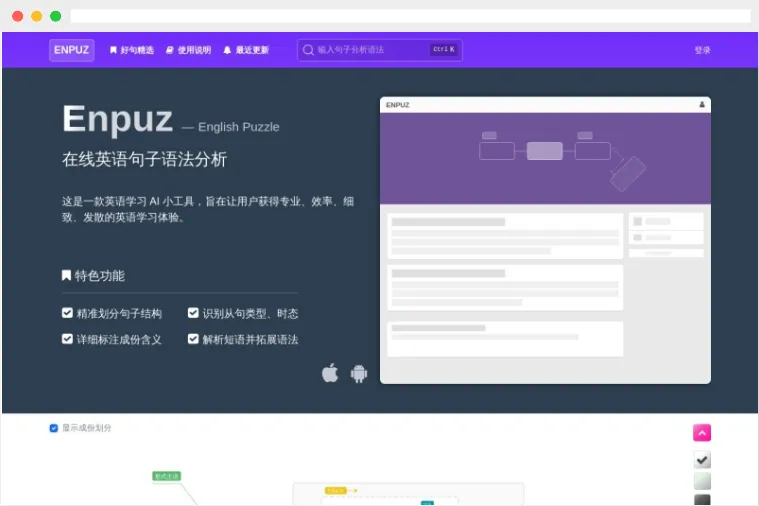The image size is (759, 506).
Task: Open the 最近更新 menu item
Action: tap(246, 50)
